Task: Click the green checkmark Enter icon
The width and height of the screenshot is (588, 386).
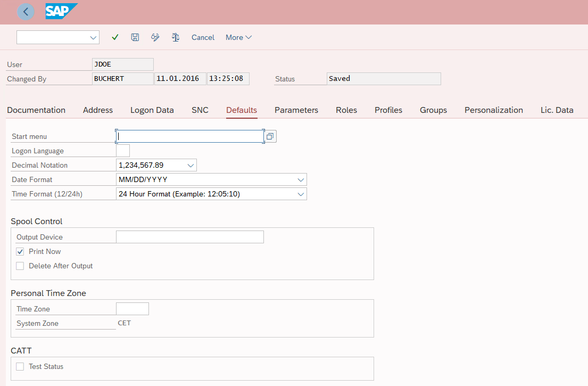Action: (115, 37)
